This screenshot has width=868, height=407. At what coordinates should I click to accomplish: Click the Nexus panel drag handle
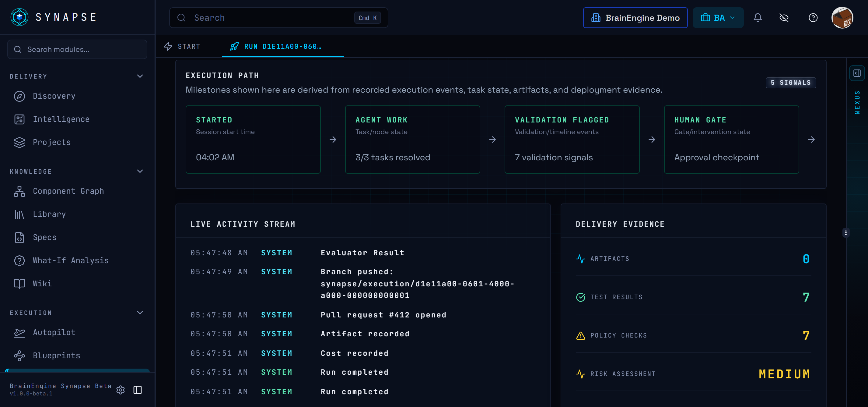[846, 233]
